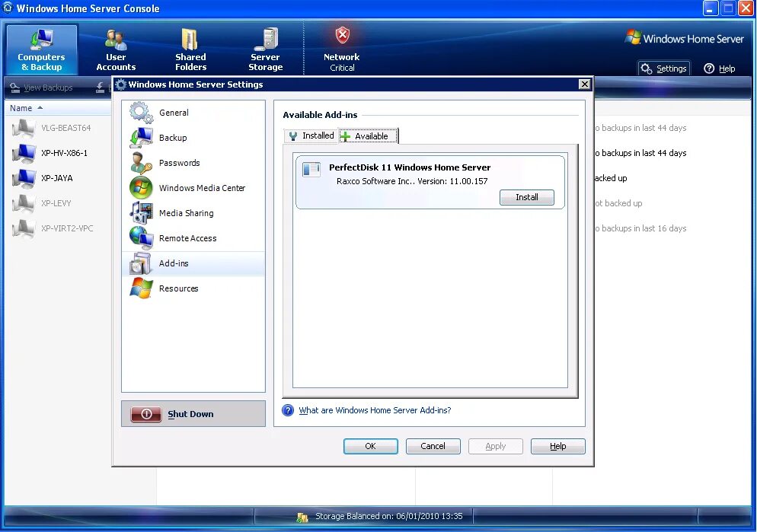Switch to the Installed add-ins tab
The width and height of the screenshot is (757, 532).
tap(310, 135)
